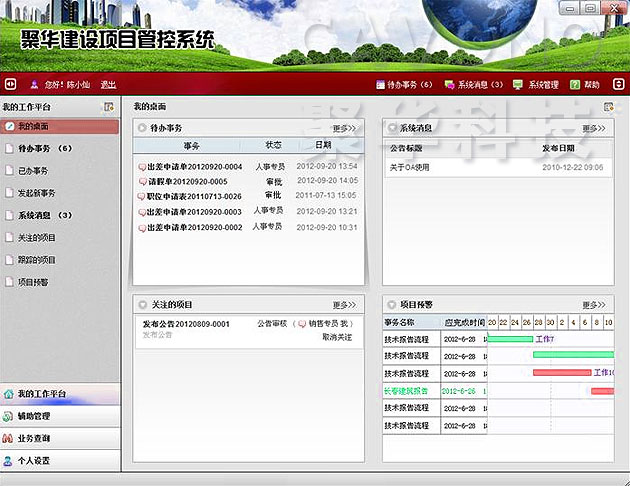The width and height of the screenshot is (630, 486).
Task: Click the 待办事务 (6) icon in top toolbar
Action: click(380, 85)
